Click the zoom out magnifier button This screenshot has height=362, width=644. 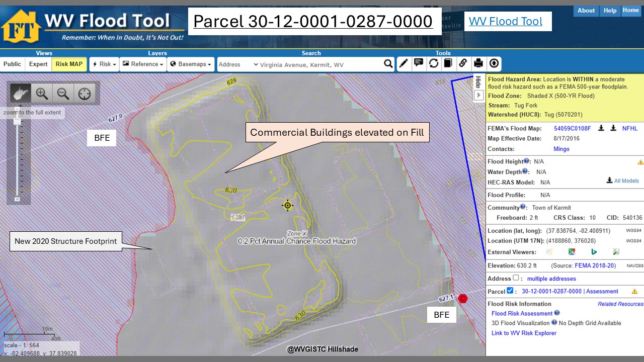pyautogui.click(x=63, y=94)
